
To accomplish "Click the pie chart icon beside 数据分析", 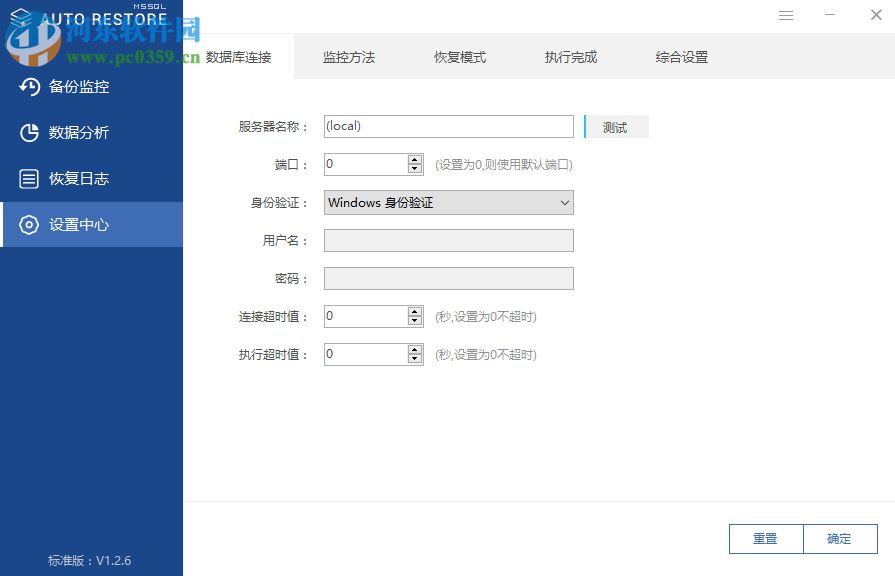I will coord(29,132).
